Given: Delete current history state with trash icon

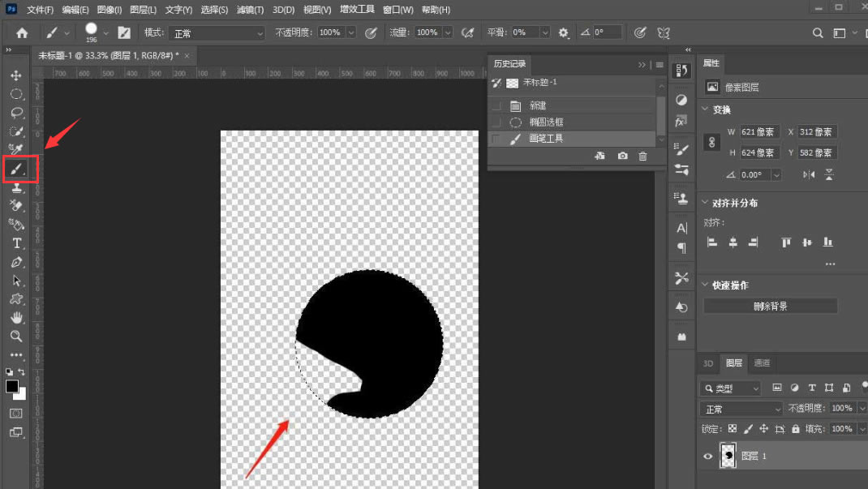Looking at the screenshot, I should click(642, 156).
